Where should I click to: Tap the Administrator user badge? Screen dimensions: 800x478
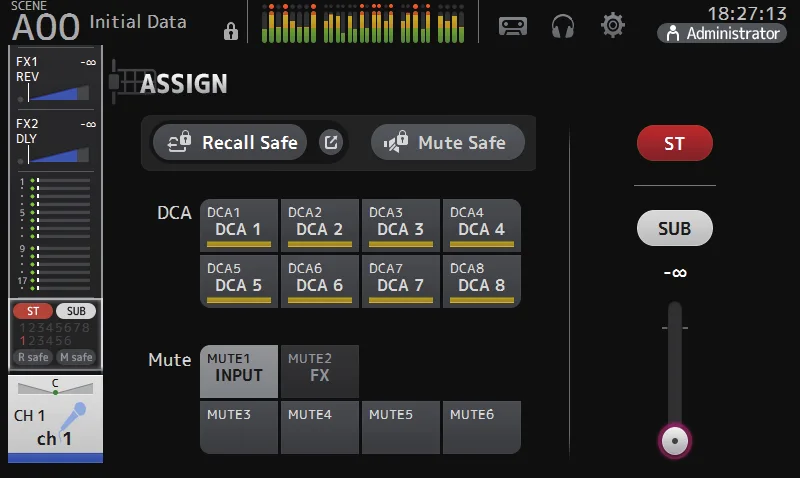722,33
